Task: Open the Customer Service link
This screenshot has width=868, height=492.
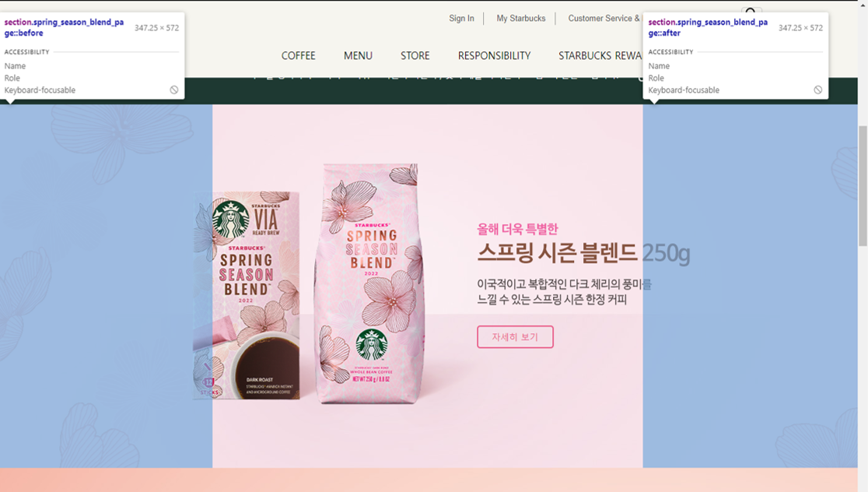Action: 604,18
